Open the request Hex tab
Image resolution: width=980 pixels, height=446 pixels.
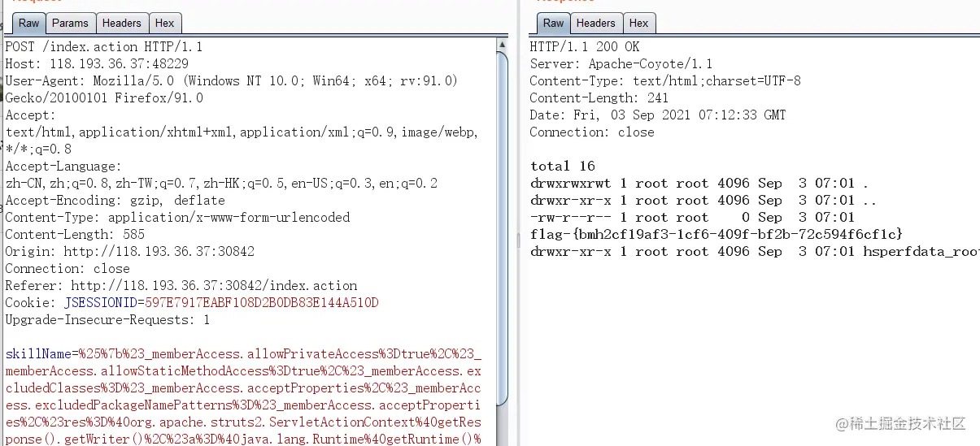(166, 24)
